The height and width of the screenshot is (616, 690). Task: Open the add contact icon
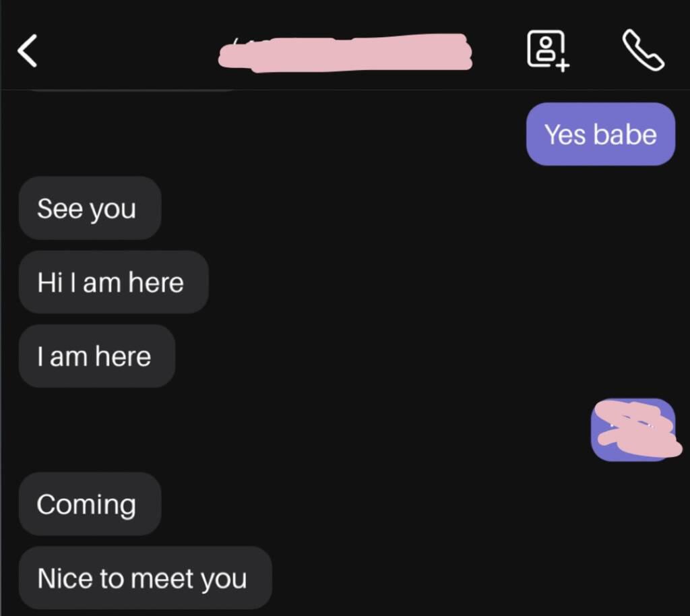tap(548, 50)
